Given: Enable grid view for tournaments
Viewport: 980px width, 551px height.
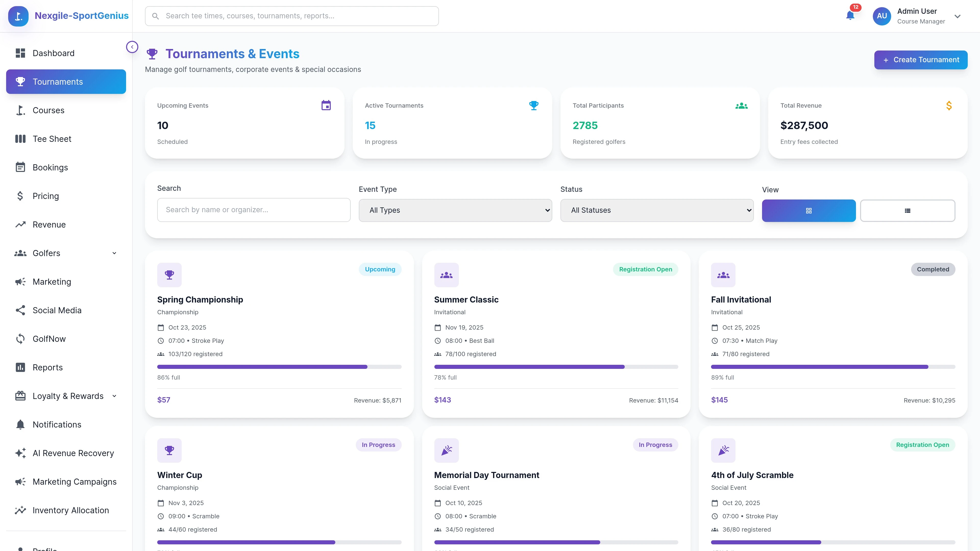Looking at the screenshot, I should click(x=809, y=210).
